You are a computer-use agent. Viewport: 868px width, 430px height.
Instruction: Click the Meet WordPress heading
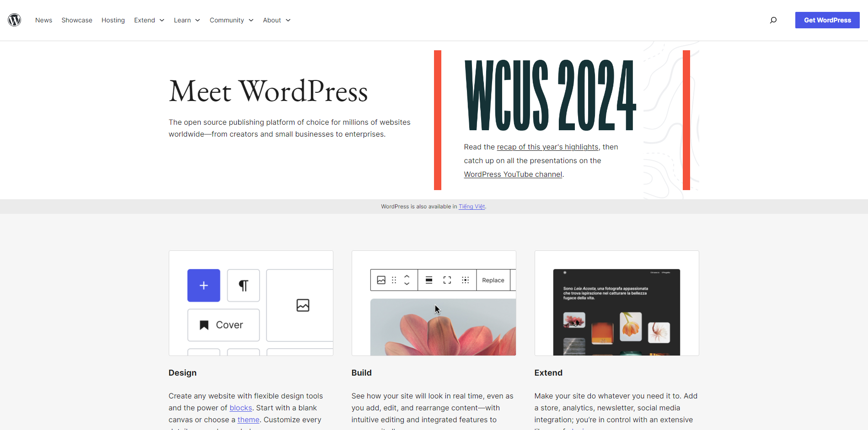tap(268, 91)
